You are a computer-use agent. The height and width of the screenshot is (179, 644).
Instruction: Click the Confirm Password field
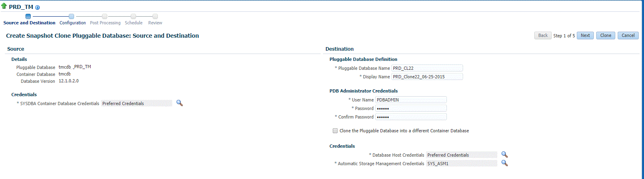click(410, 117)
